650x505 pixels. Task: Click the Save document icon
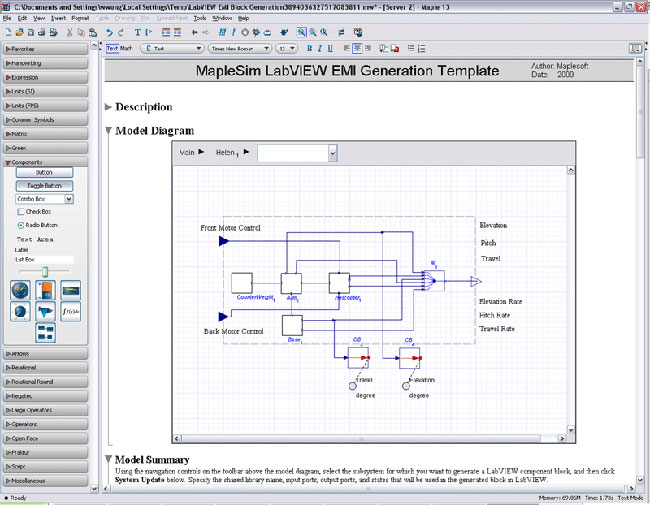tap(30, 32)
